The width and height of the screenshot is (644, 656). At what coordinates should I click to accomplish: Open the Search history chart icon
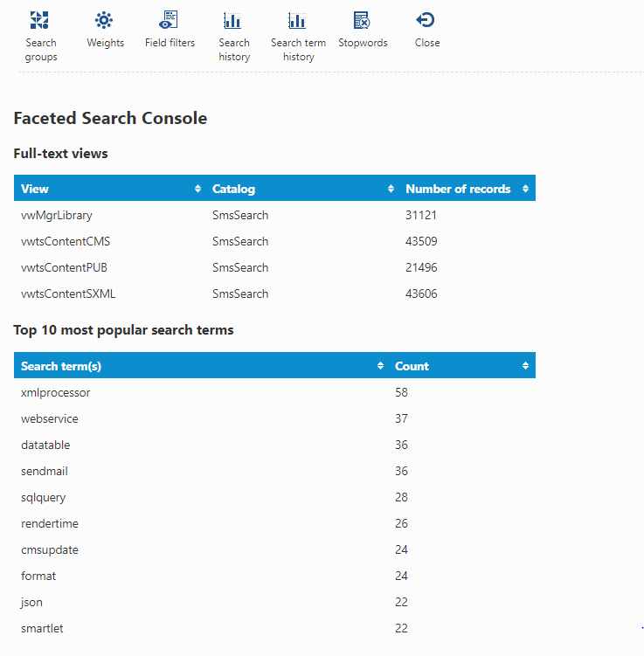point(232,20)
